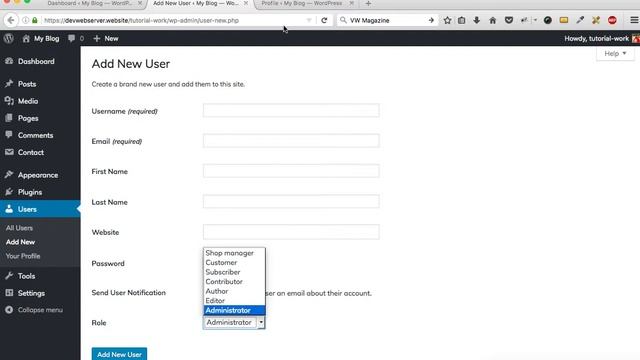
Task: Open the WordPress logo menu
Action: point(9,38)
